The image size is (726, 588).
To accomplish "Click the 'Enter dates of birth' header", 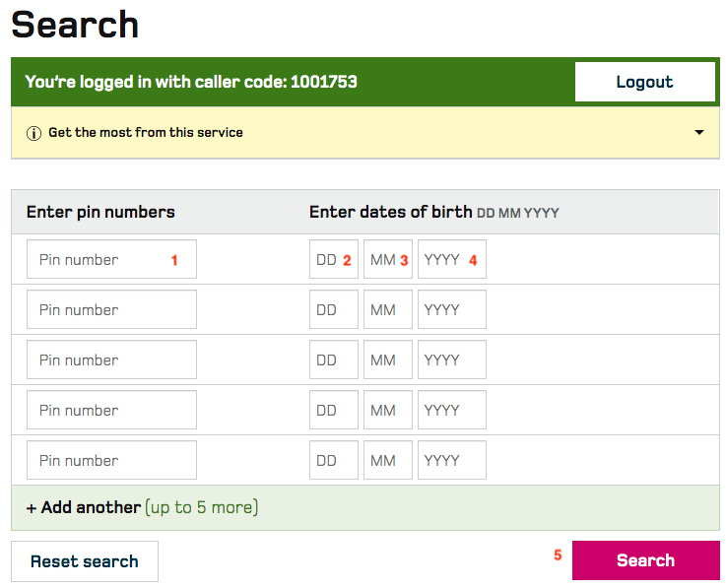I will click(391, 212).
